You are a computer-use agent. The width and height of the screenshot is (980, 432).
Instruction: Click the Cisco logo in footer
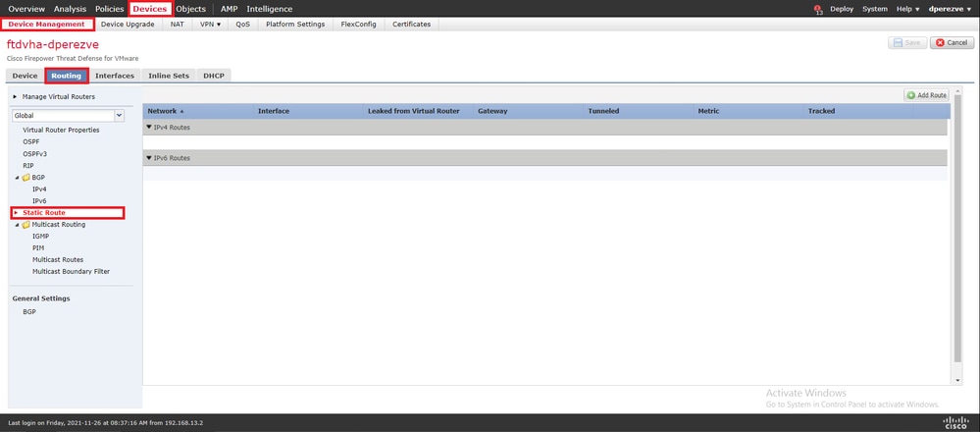pos(955,422)
